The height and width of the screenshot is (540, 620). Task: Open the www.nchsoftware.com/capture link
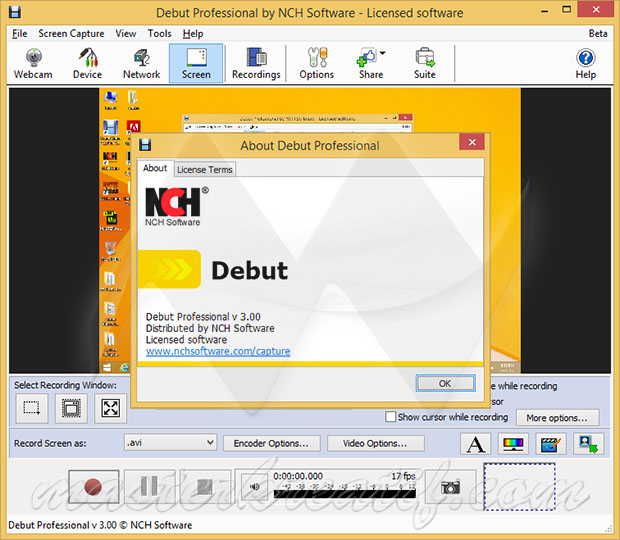[x=218, y=351]
